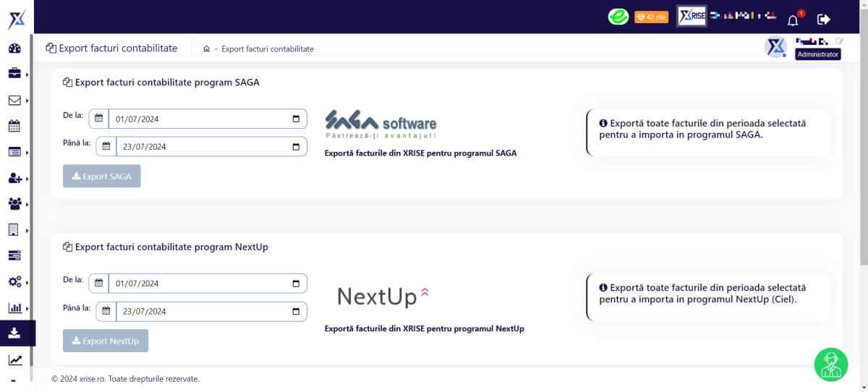
Task: Open date picker for SAGA 'Până la' field
Action: [296, 147]
